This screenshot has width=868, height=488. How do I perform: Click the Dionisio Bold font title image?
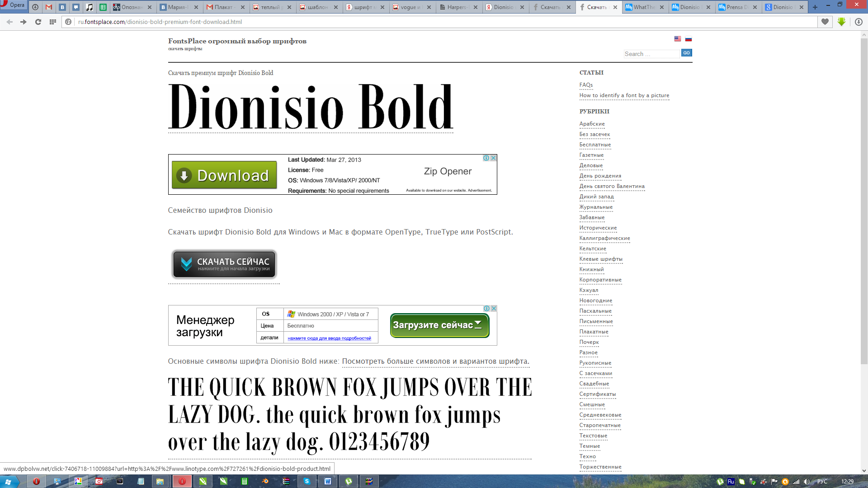click(x=311, y=107)
